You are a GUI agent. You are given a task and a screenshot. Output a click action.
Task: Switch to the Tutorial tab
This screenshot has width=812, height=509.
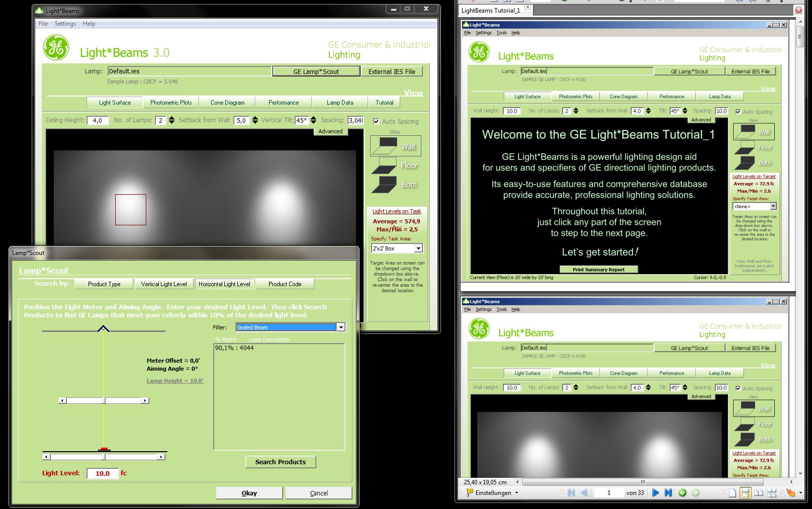(385, 103)
